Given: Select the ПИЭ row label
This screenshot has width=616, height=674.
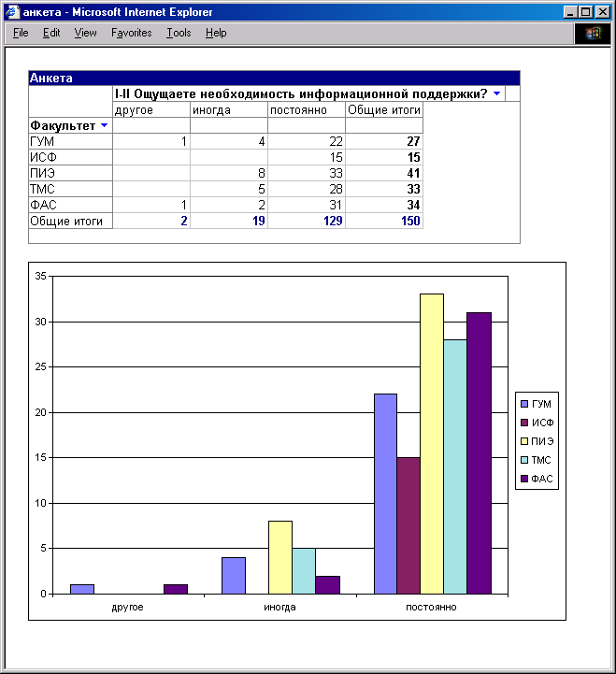Looking at the screenshot, I should coord(70,173).
